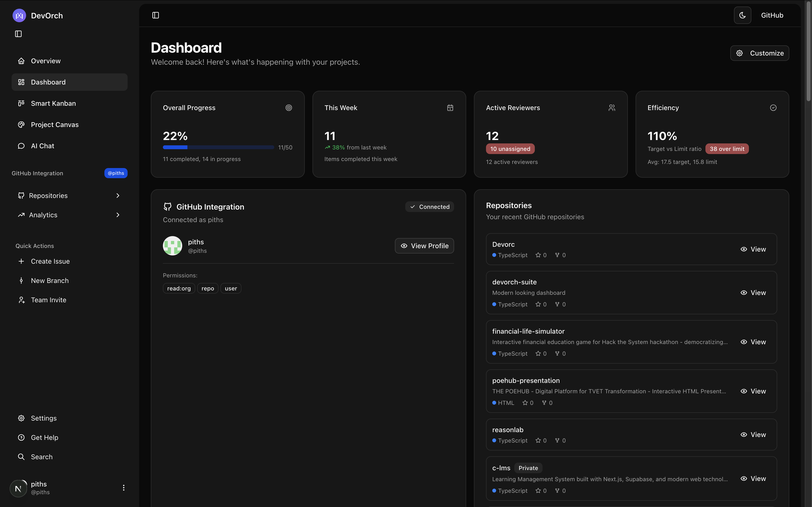Open Project Canvas from sidebar
Image resolution: width=812 pixels, height=507 pixels.
click(54, 125)
